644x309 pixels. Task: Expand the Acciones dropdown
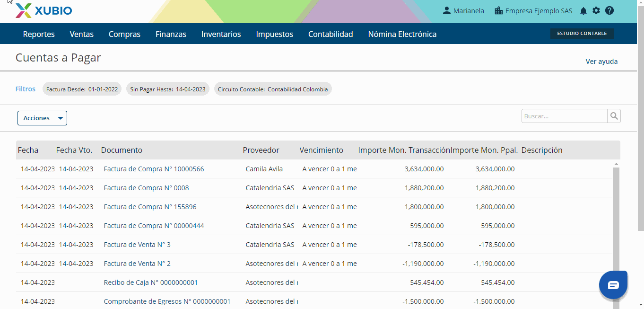click(x=42, y=118)
